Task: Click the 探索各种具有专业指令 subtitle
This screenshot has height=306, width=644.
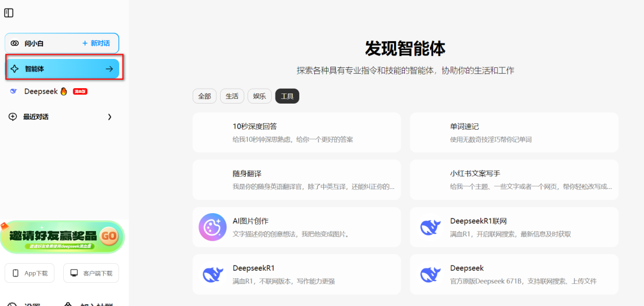Action: [x=405, y=71]
